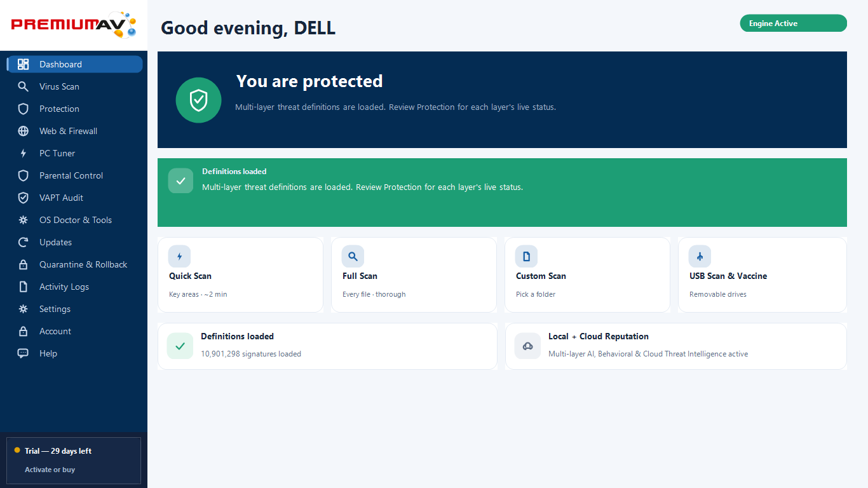Screen dimensions: 868x488
Task: Click the VAPT Audit checked-shield icon
Action: (x=24, y=198)
